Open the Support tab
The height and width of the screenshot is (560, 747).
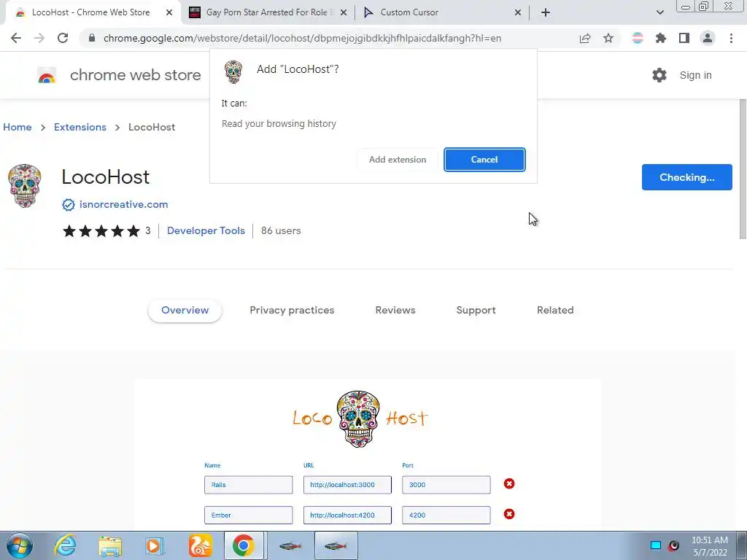click(476, 311)
